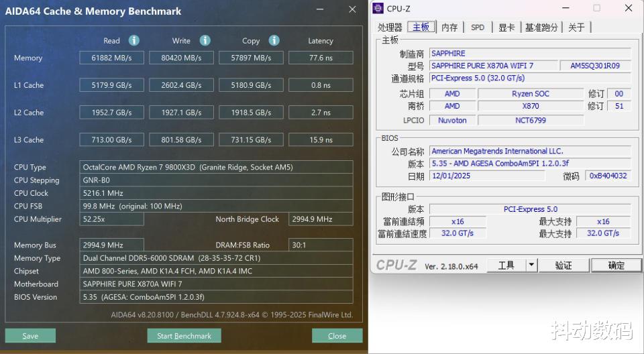Click the AIDA64 Motherboard field SAPPHIRE PURE X870A

[x=216, y=284]
